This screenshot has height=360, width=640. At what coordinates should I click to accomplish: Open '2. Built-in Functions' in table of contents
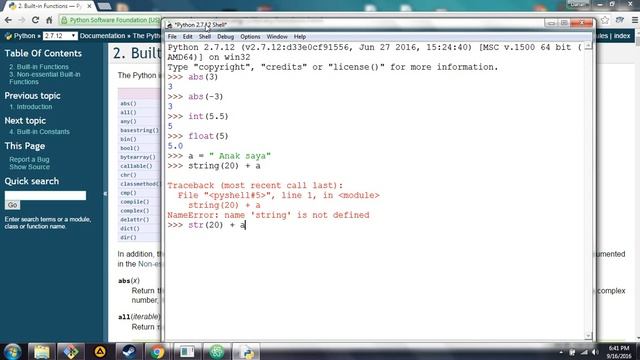[39, 67]
